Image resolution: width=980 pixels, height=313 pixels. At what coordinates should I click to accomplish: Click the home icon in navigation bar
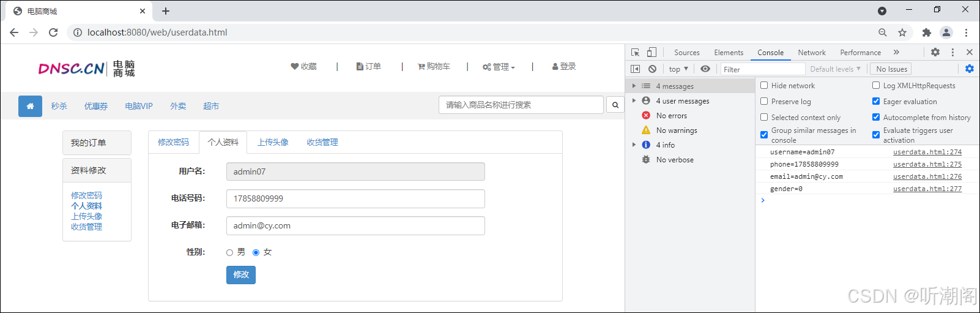[30, 106]
